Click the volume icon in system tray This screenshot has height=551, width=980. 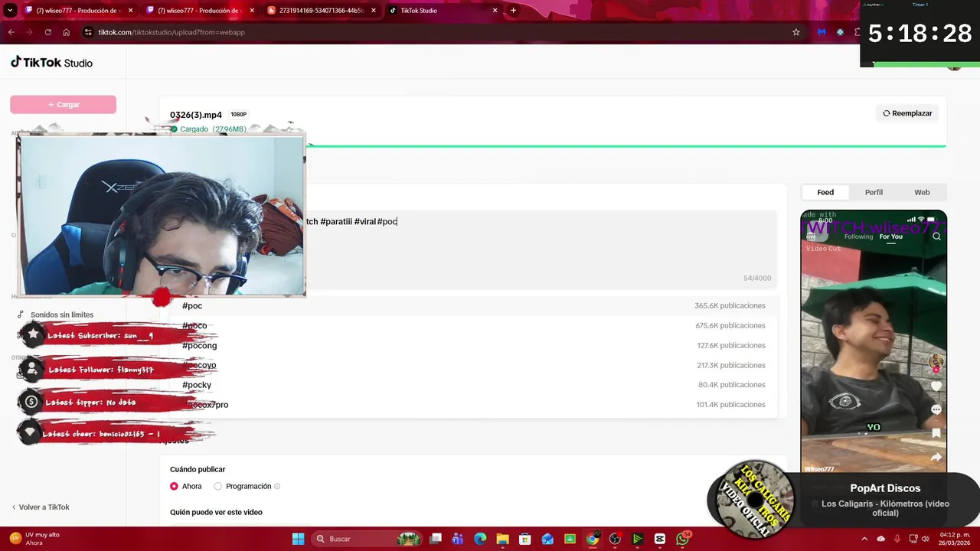click(925, 539)
